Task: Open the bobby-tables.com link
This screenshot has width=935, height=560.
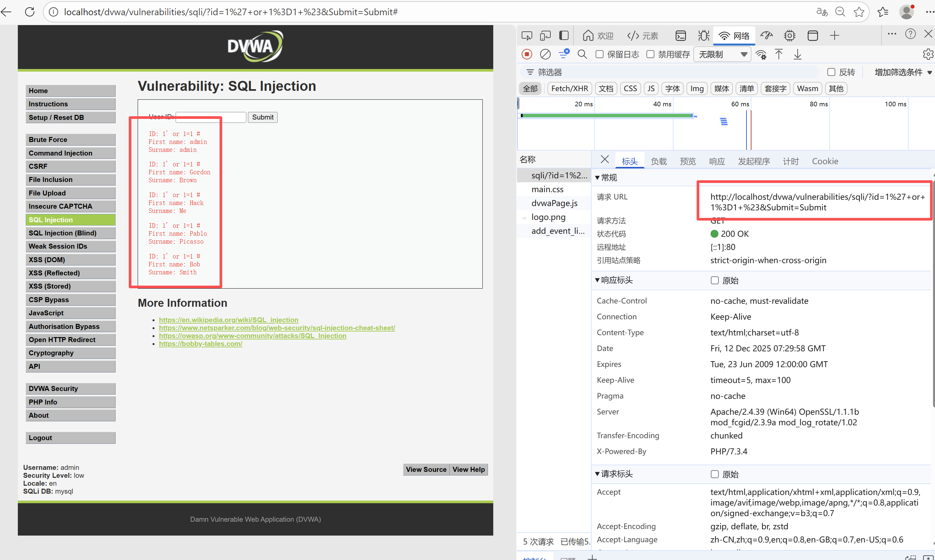Action: tap(200, 344)
